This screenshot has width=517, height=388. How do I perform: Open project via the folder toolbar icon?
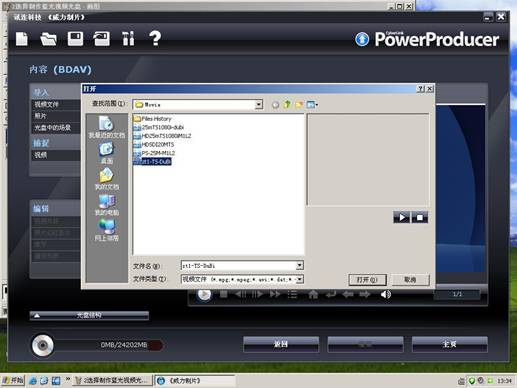point(48,39)
